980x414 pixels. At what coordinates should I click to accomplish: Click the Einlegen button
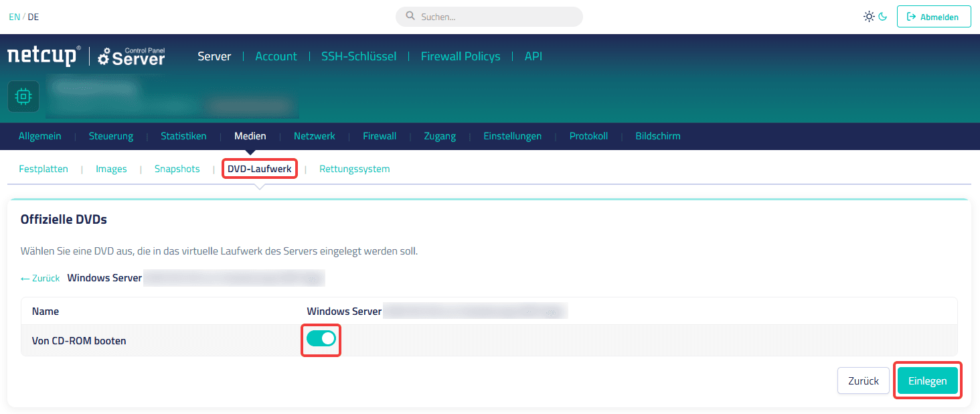pos(927,381)
